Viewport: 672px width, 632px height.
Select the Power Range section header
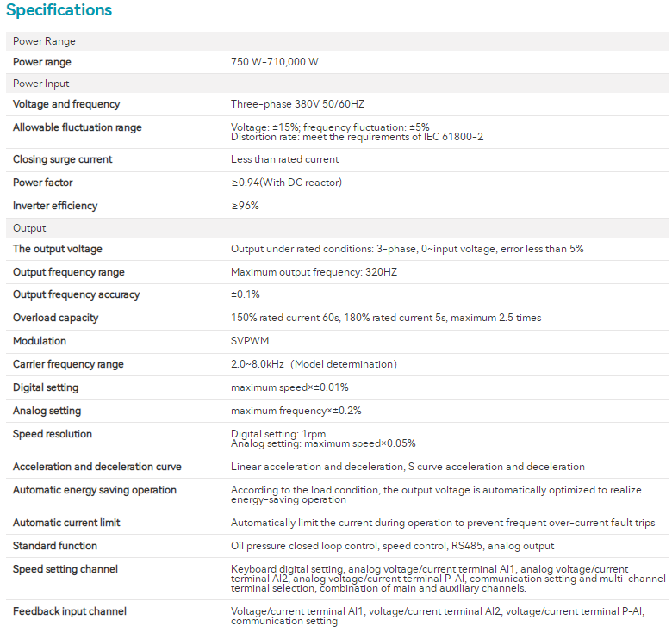pos(44,41)
